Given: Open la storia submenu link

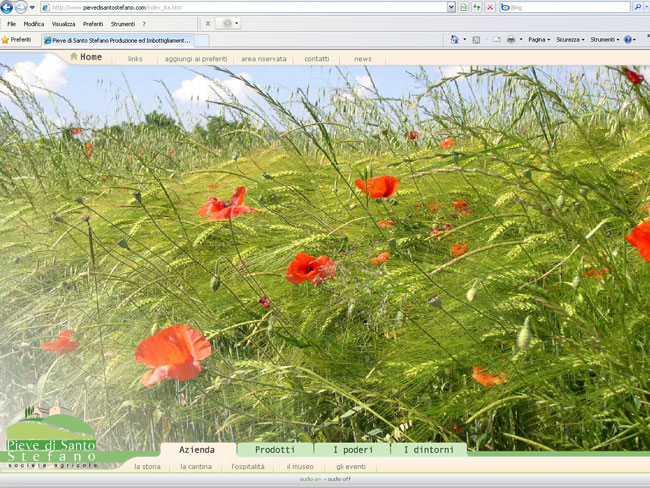Looking at the screenshot, I should click(147, 467).
